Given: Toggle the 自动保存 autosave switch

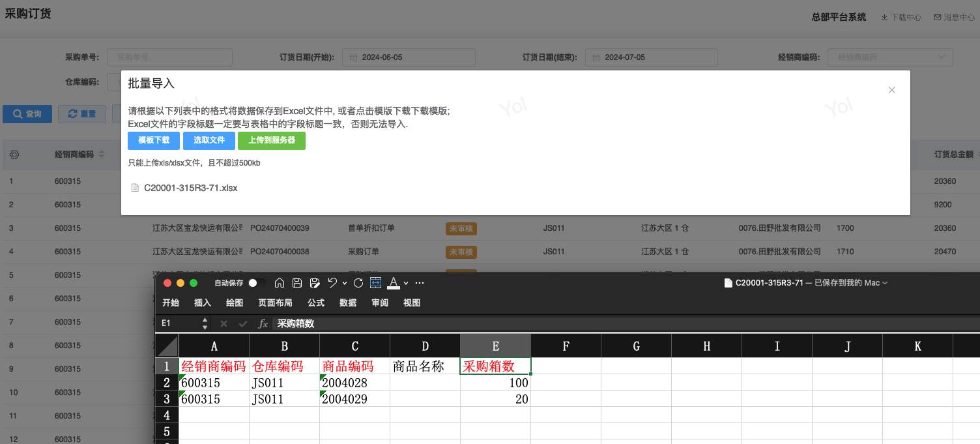Looking at the screenshot, I should pyautogui.click(x=257, y=283).
